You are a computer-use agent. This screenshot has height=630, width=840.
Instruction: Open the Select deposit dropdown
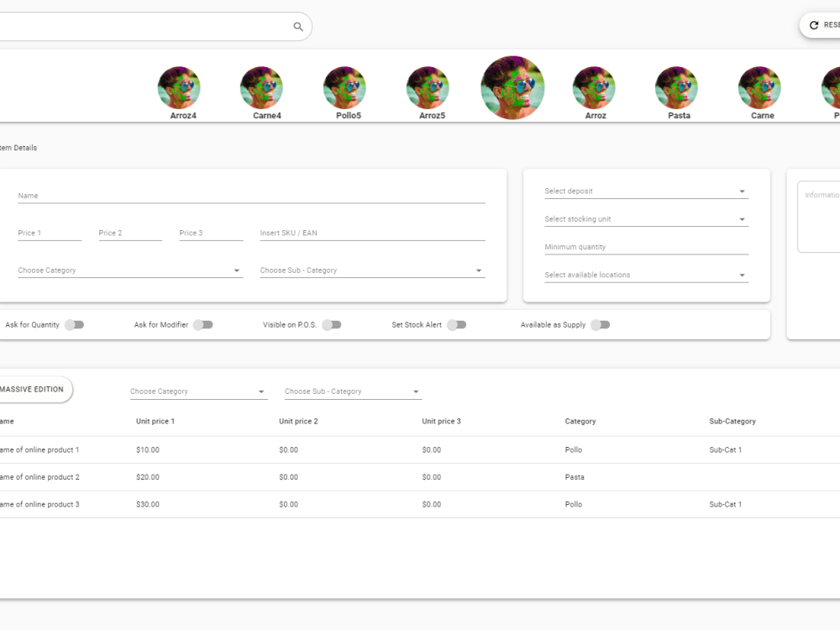[x=646, y=192]
